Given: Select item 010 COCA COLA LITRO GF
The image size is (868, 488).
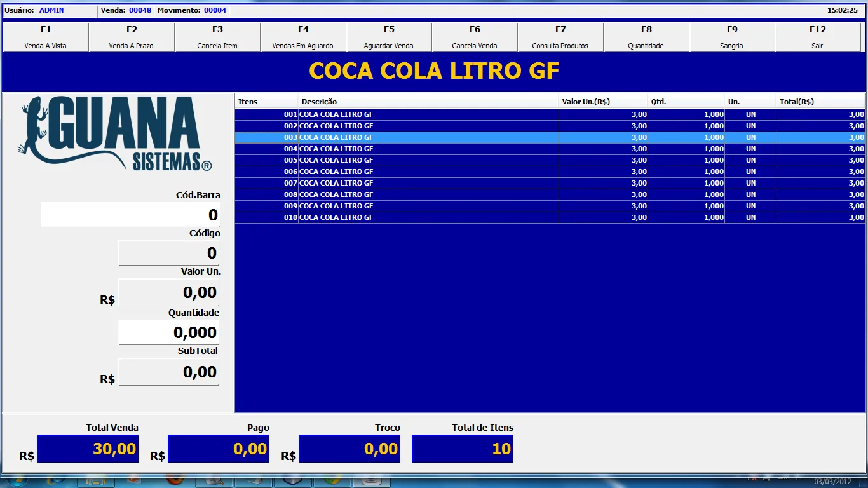Looking at the screenshot, I should click(550, 217).
